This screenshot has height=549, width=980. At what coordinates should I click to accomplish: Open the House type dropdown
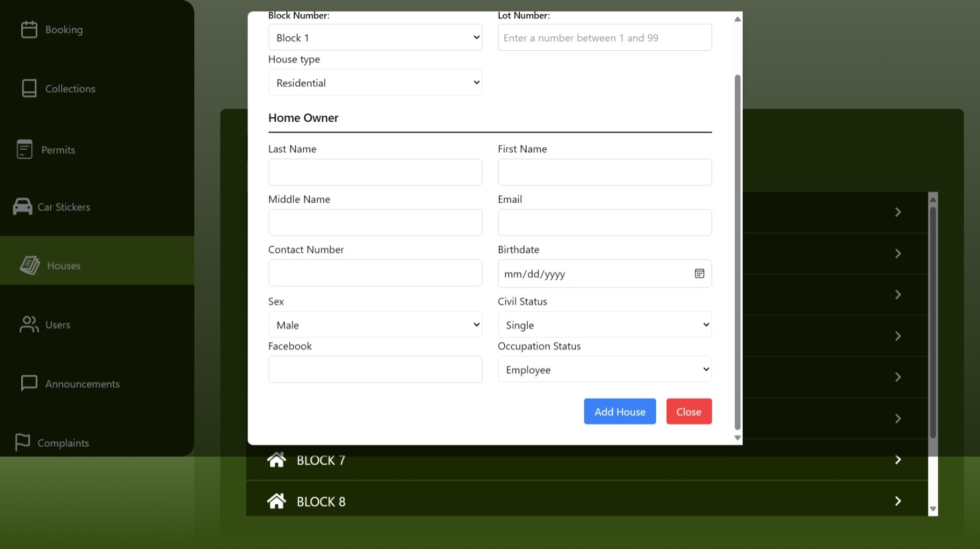click(375, 83)
